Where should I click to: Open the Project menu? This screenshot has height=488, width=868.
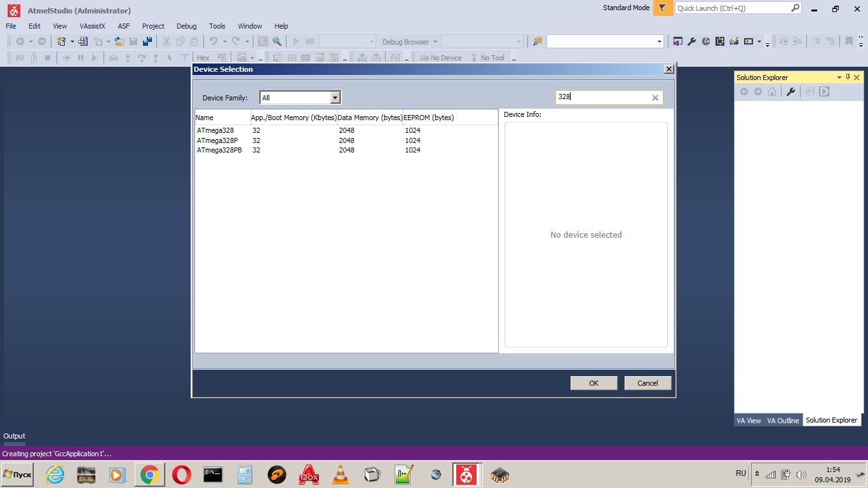pyautogui.click(x=153, y=26)
